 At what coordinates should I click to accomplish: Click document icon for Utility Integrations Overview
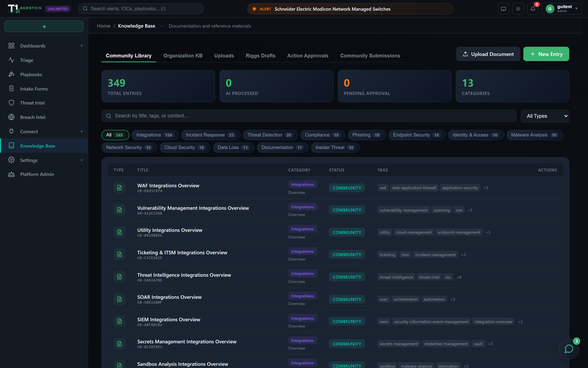pyautogui.click(x=119, y=232)
